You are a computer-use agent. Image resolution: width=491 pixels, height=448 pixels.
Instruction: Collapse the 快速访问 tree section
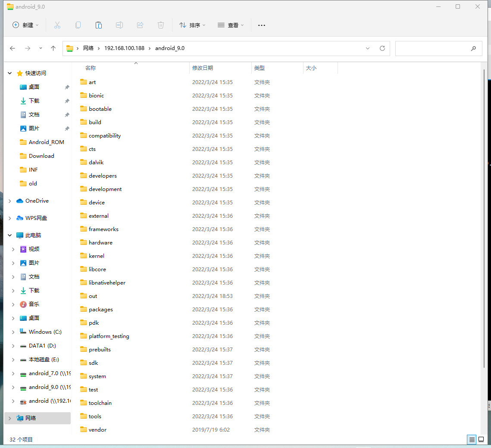click(x=10, y=73)
